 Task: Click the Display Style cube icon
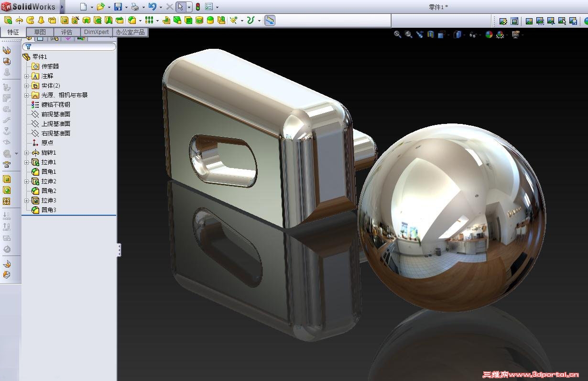457,34
